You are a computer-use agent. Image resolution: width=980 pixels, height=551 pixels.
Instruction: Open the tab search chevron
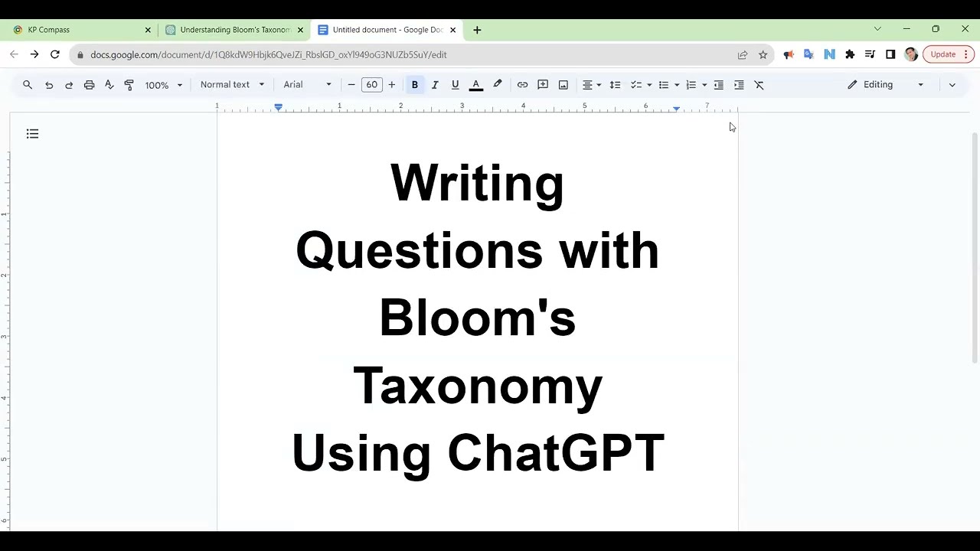(x=877, y=29)
